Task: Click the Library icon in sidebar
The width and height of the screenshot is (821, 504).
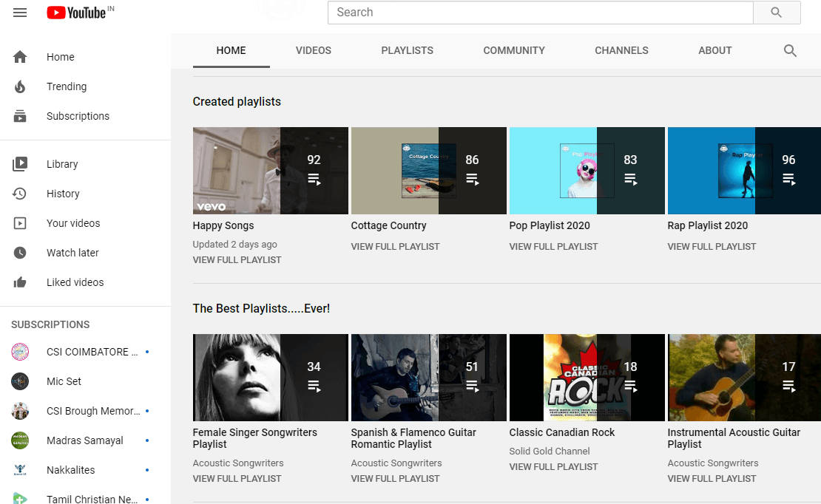Action: (x=20, y=164)
